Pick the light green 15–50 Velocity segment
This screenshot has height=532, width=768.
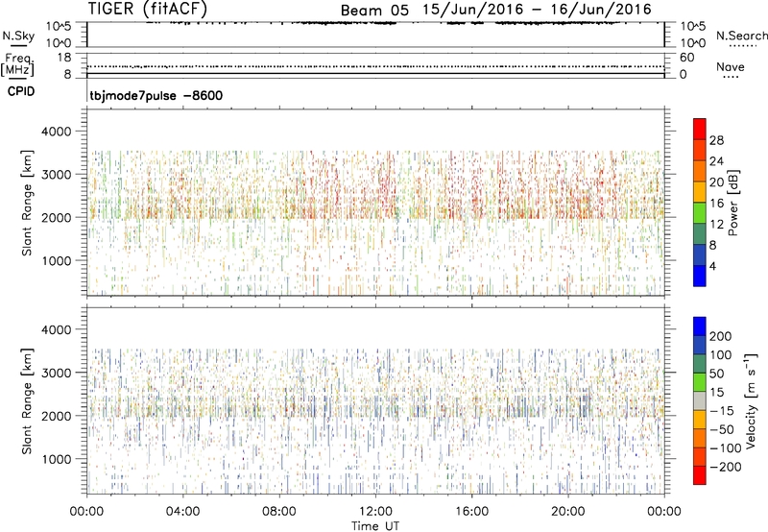tap(700, 382)
